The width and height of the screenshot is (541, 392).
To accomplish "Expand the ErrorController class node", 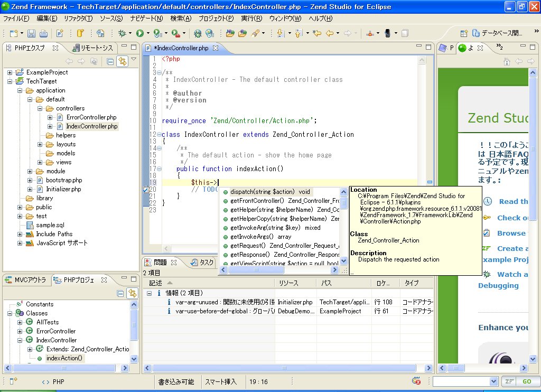I will (20, 331).
